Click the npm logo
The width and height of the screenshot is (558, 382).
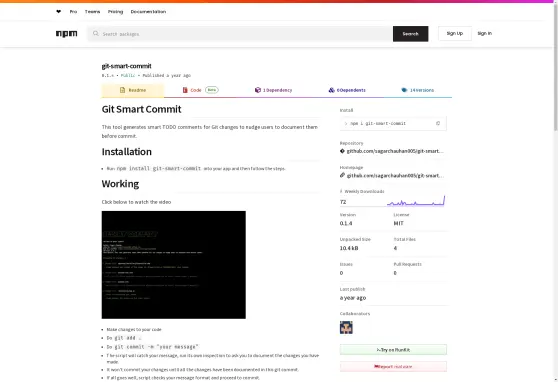coord(67,33)
